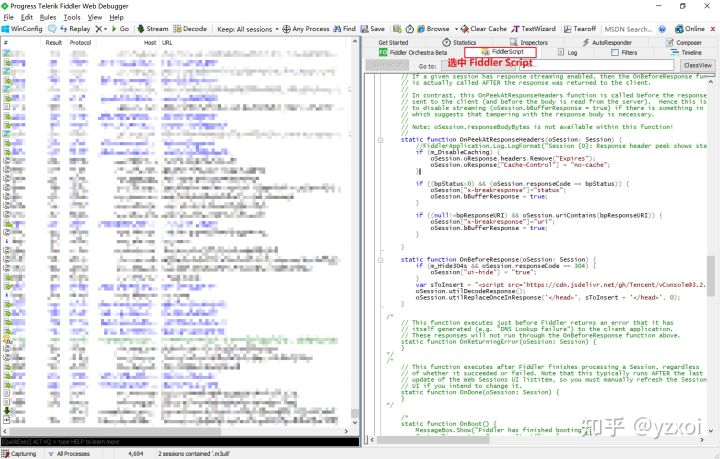
Task: Click the camera screenshot icon
Action: (x=397, y=28)
